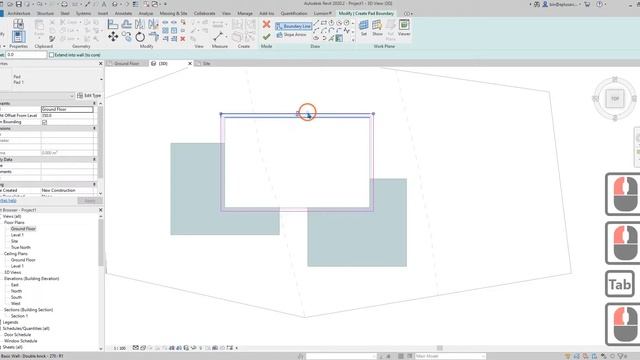The height and width of the screenshot is (360, 640).
Task: Click Save icon in quick access toolbar
Action: (x=18, y=4)
